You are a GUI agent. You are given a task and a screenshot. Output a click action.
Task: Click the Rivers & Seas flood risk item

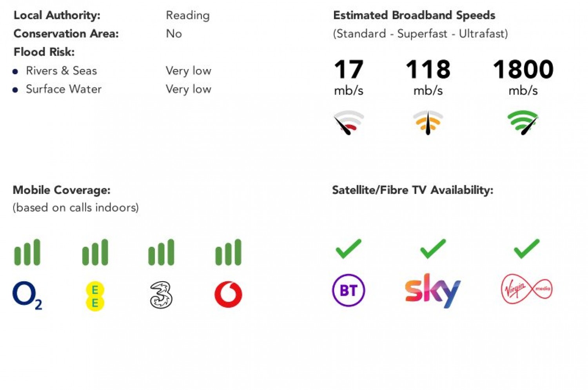61,71
